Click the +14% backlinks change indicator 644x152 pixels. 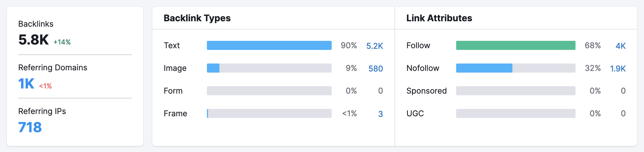point(62,42)
